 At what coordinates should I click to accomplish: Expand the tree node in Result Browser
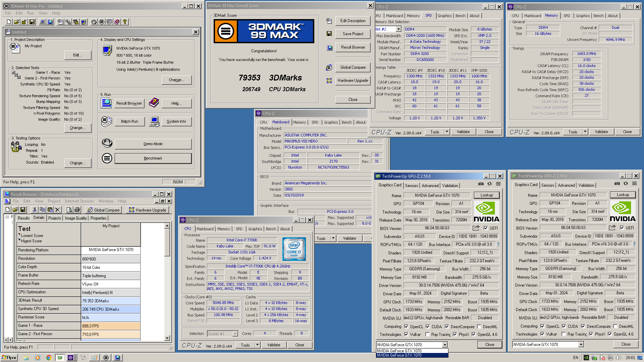pos(7,217)
